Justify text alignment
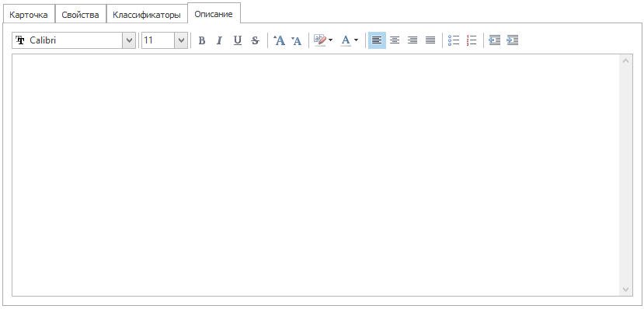This screenshot has width=644, height=309. tap(430, 40)
